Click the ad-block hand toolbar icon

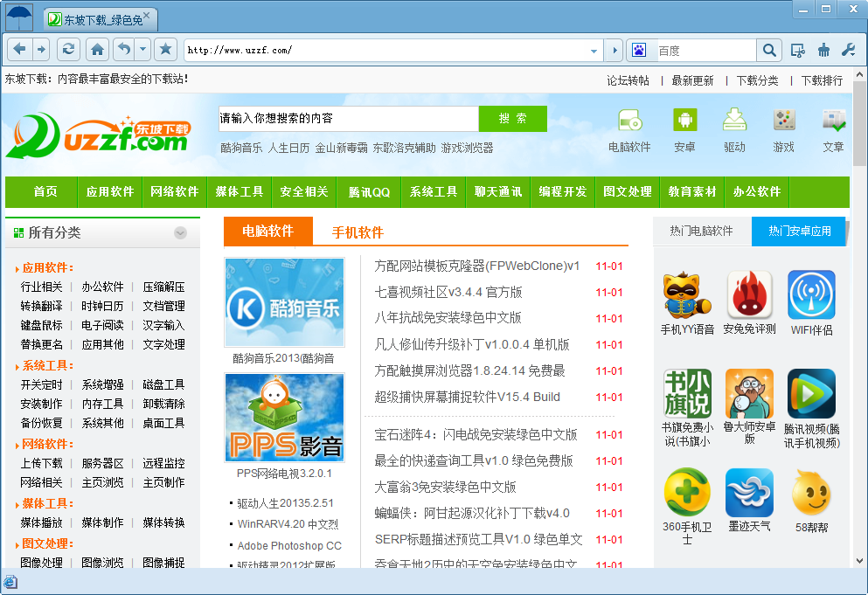point(823,51)
